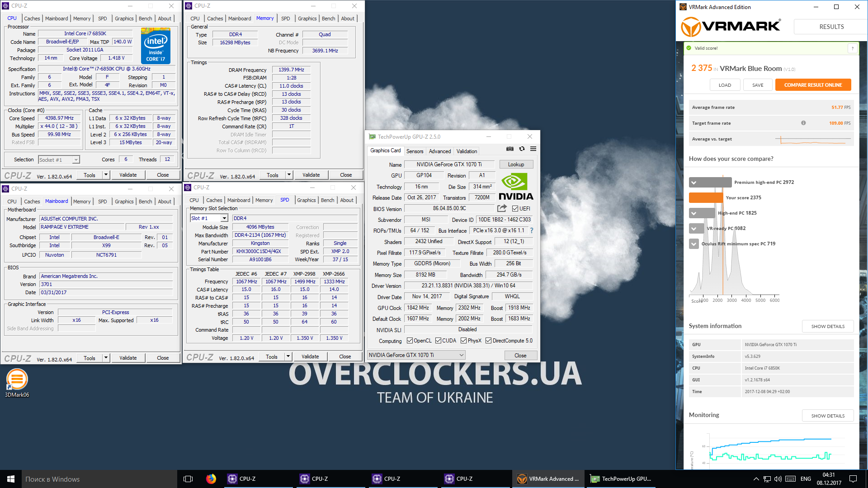Take GPU-Z screenshot with camera icon
This screenshot has height=488, width=868.
click(510, 149)
